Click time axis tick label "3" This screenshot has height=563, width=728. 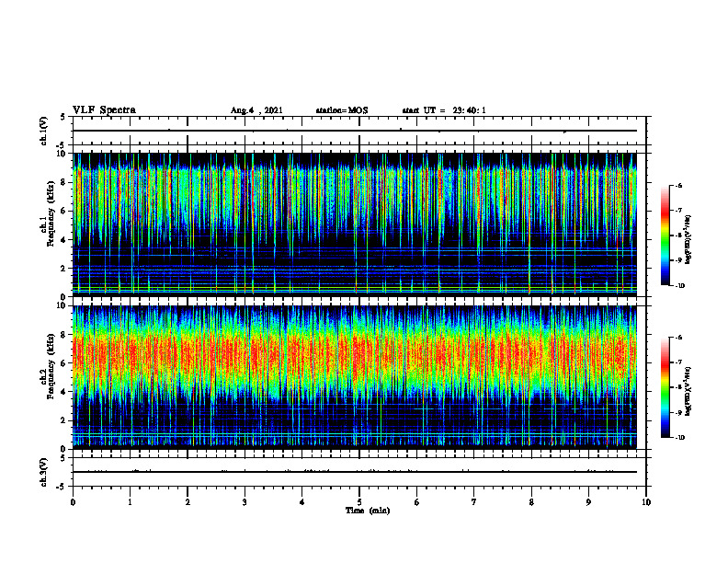point(245,502)
